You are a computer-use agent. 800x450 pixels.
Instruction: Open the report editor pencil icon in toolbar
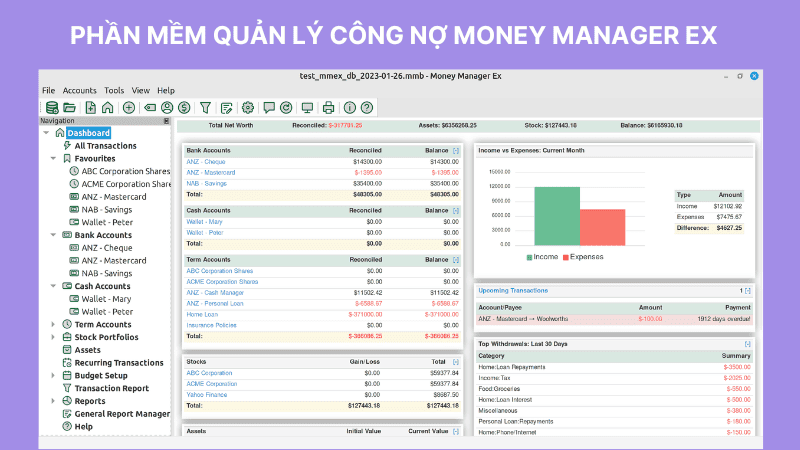pyautogui.click(x=227, y=108)
